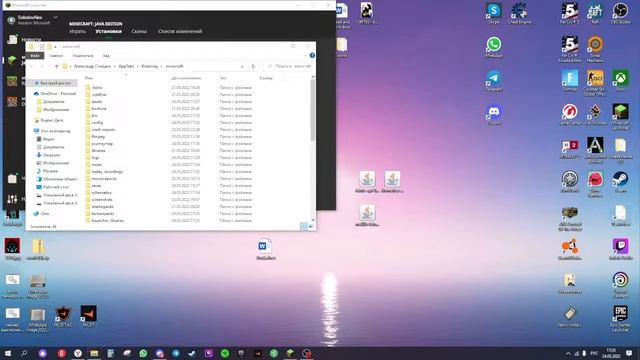
Task: Select OneDrive - Personal in the navigation pane
Action: (55, 94)
